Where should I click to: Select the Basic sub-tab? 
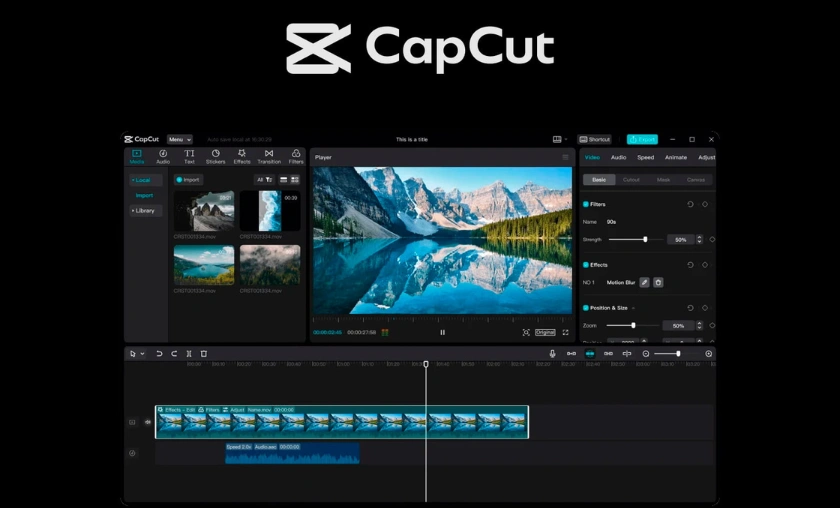pos(599,180)
